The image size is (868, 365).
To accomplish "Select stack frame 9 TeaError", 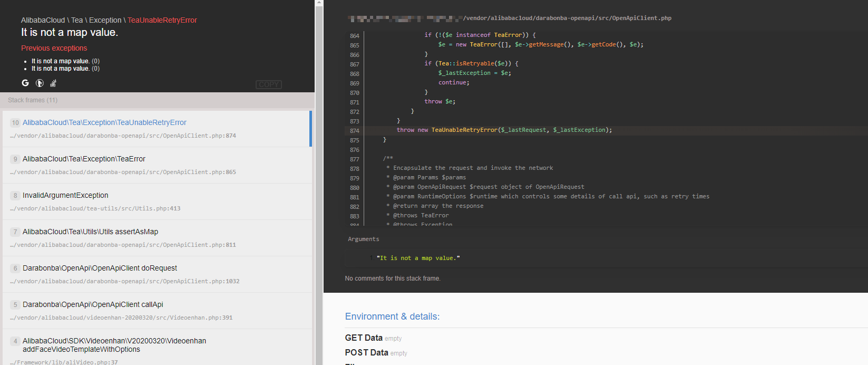I will coord(157,165).
